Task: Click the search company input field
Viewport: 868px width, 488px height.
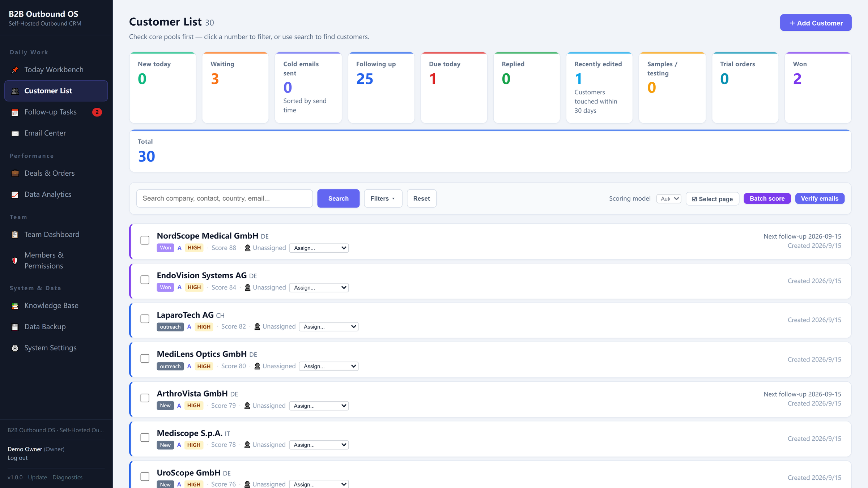Action: [x=225, y=198]
